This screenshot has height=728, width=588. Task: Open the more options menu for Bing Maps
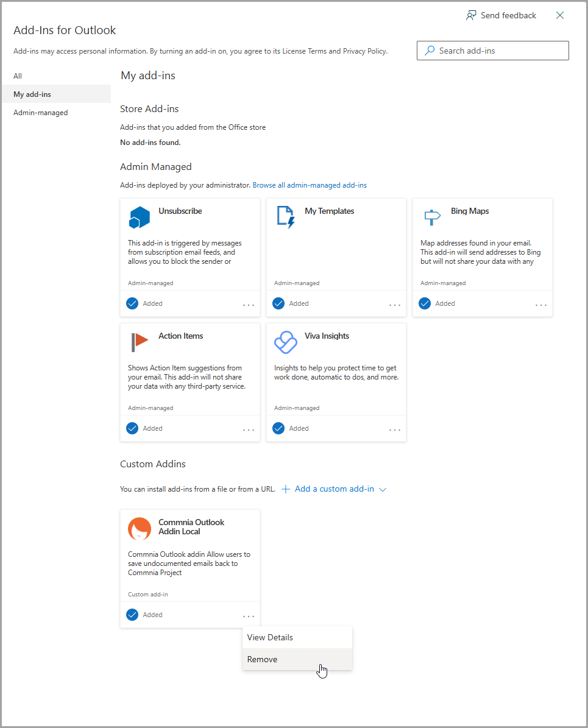point(541,305)
